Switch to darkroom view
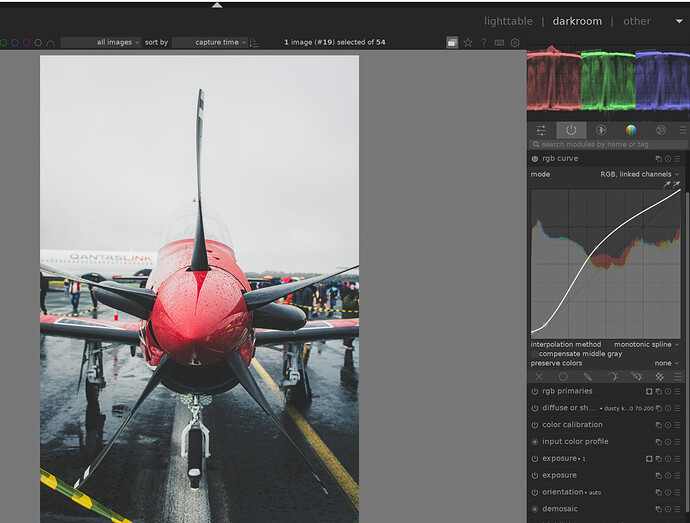Screen dimensions: 690x523 point(577,21)
